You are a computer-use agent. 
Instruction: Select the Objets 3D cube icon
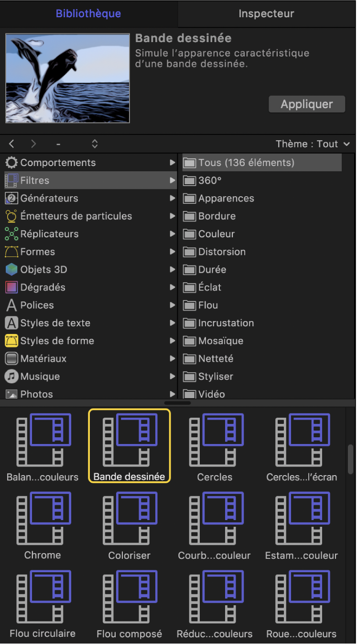[x=11, y=269]
